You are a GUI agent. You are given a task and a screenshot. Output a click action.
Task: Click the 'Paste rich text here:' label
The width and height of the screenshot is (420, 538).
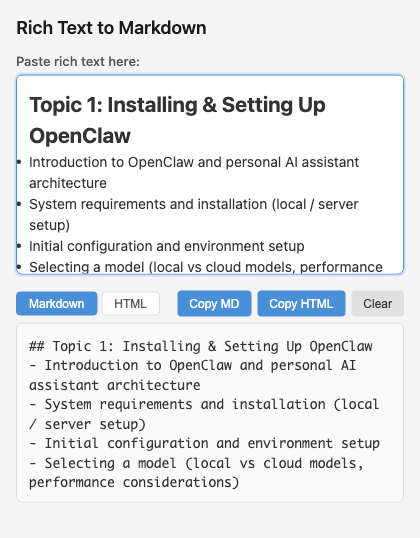point(78,61)
